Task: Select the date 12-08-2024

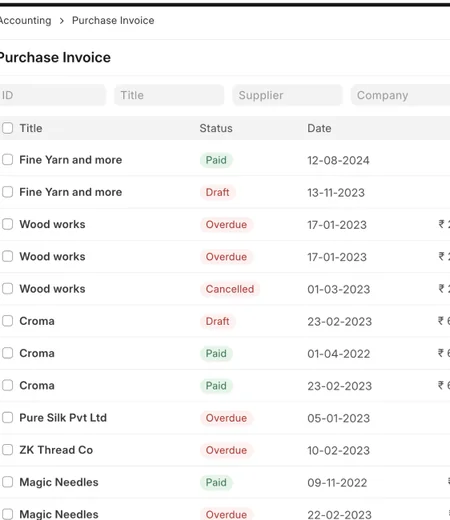Action: click(x=338, y=160)
